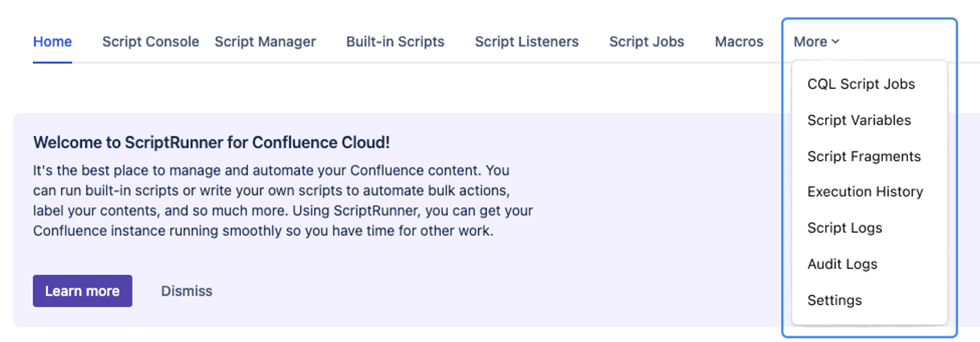
Task: Switch to the Macros tab
Action: 739,42
